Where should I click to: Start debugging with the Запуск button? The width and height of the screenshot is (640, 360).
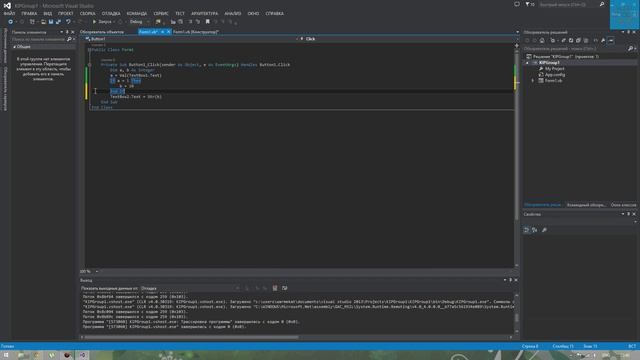(102, 22)
